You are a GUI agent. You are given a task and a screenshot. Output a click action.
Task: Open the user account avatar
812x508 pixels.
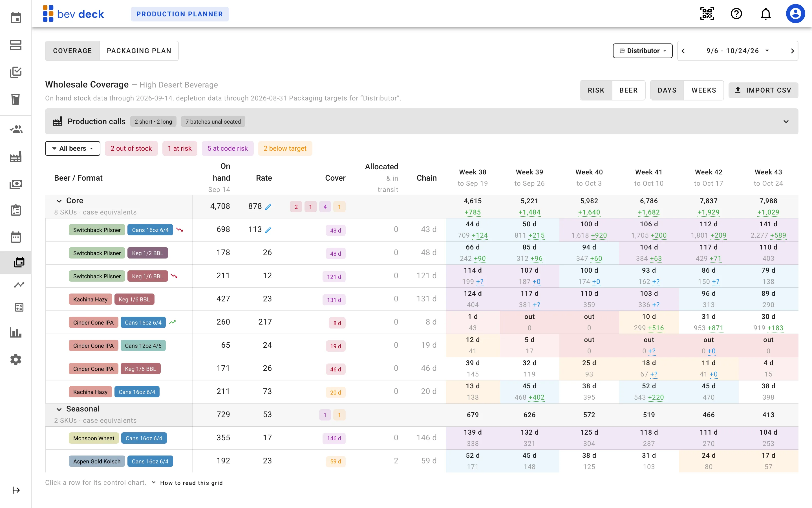(795, 14)
